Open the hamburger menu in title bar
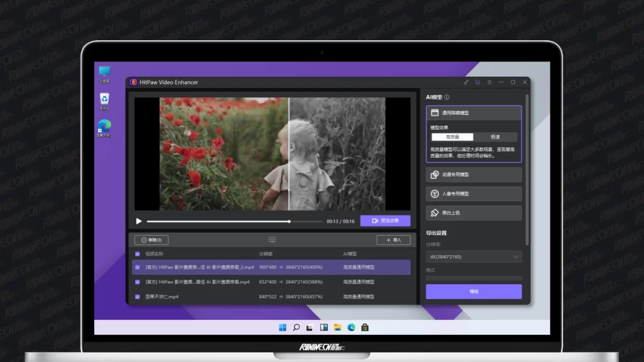This screenshot has width=644, height=362. pos(489,82)
